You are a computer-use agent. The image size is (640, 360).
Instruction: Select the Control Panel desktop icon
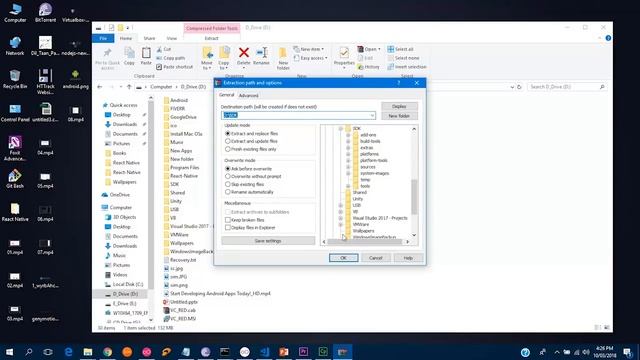click(x=15, y=113)
